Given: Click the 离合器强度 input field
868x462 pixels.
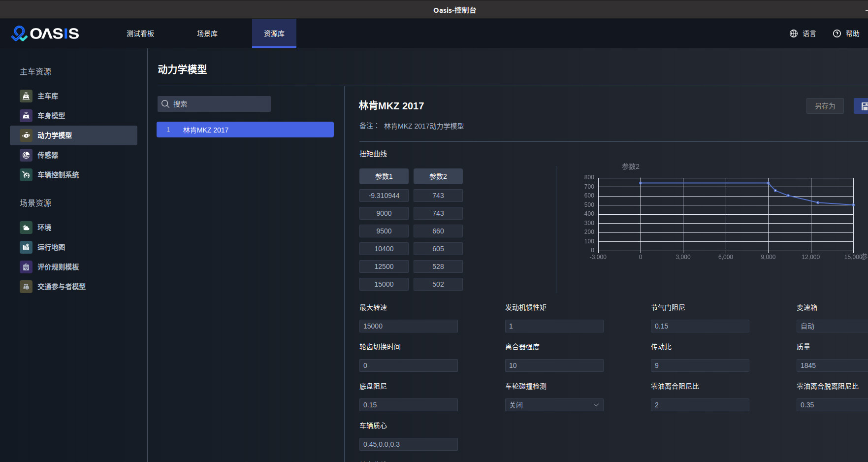Looking at the screenshot, I should pyautogui.click(x=554, y=365).
